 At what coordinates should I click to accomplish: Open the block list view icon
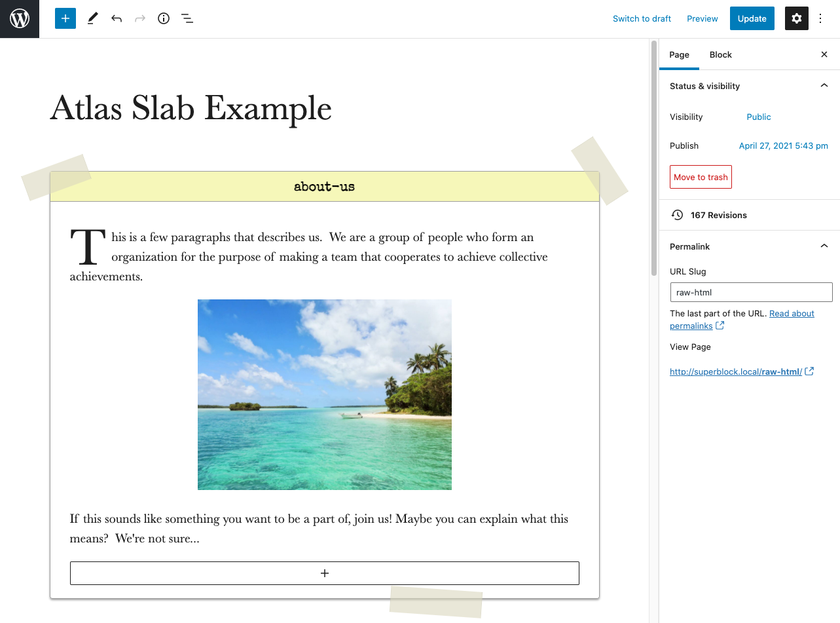point(187,19)
